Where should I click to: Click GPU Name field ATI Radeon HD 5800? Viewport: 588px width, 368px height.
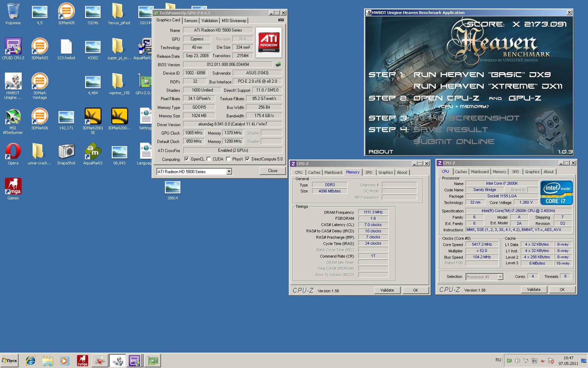tap(218, 30)
